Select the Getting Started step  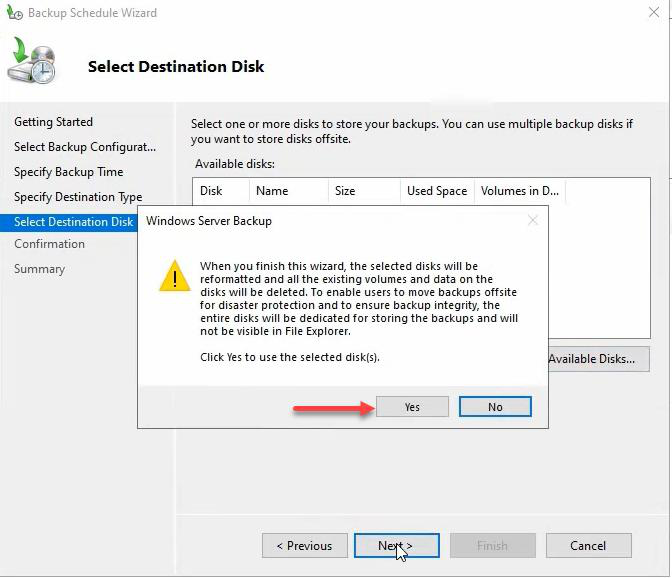coord(54,122)
